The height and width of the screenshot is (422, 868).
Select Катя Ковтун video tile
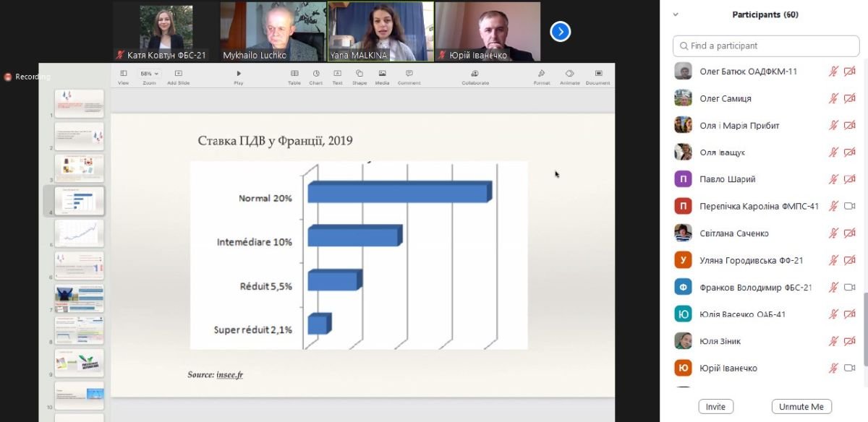[x=165, y=31]
